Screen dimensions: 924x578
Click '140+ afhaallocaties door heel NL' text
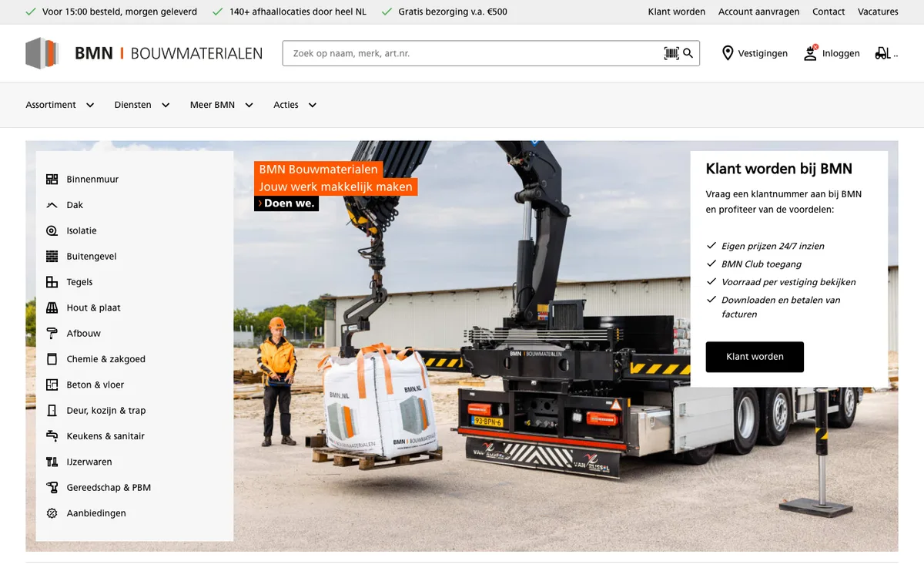tap(298, 12)
